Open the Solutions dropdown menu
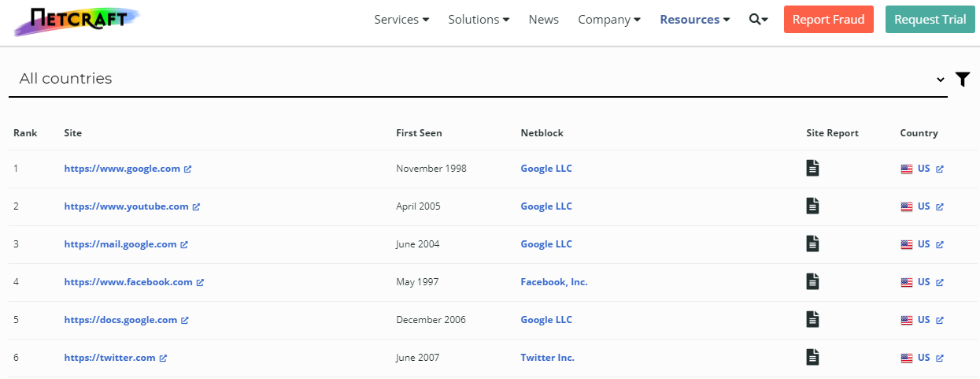The image size is (980, 379). (x=479, y=20)
